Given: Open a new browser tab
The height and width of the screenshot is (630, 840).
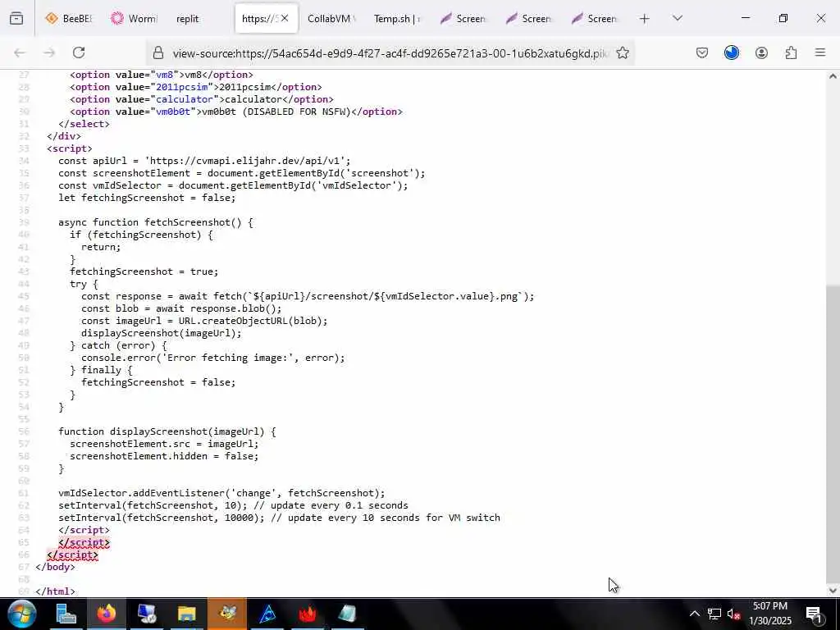Looking at the screenshot, I should click(x=645, y=19).
